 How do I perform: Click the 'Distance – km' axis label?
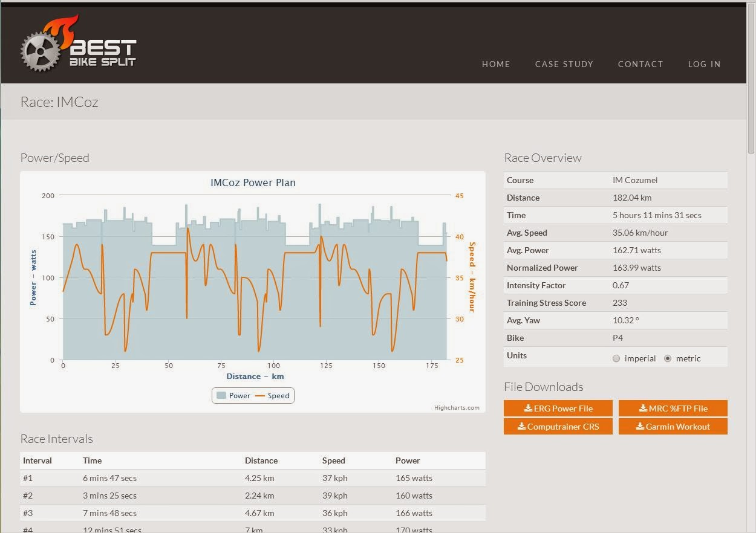[255, 376]
